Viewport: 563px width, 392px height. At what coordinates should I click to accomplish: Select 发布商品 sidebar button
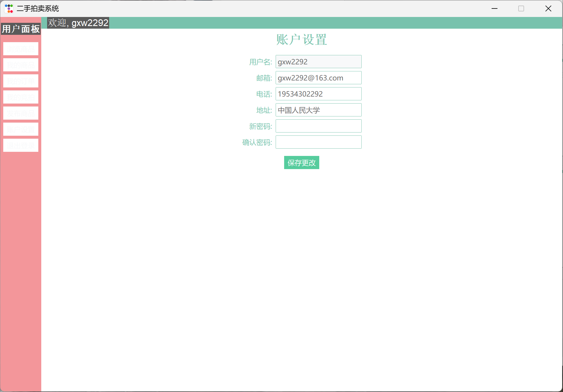[x=21, y=113]
